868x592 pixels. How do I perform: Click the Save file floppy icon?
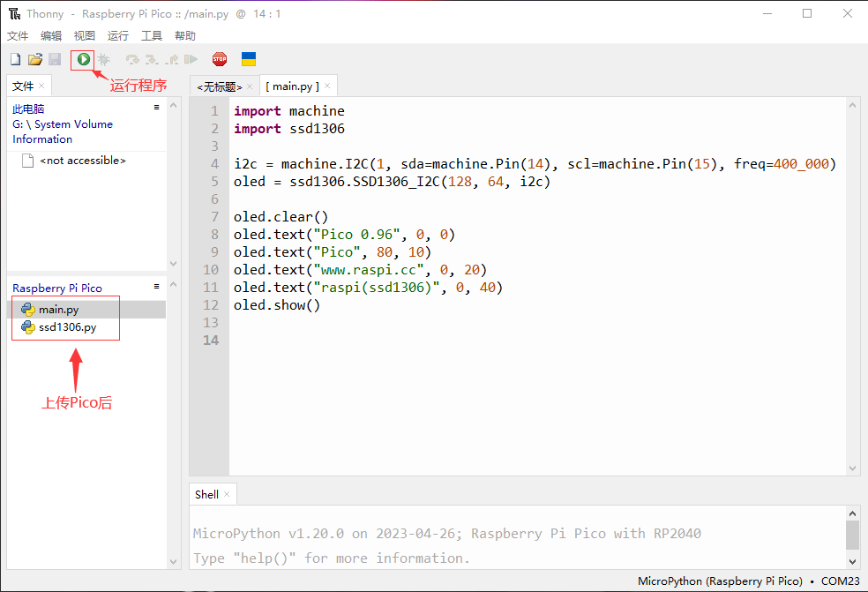tap(55, 59)
